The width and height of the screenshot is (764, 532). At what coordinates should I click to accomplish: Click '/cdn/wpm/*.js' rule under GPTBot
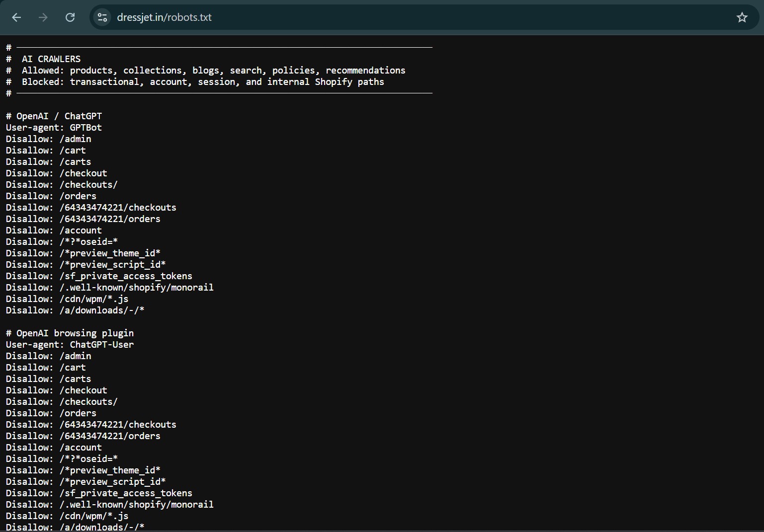(67, 299)
